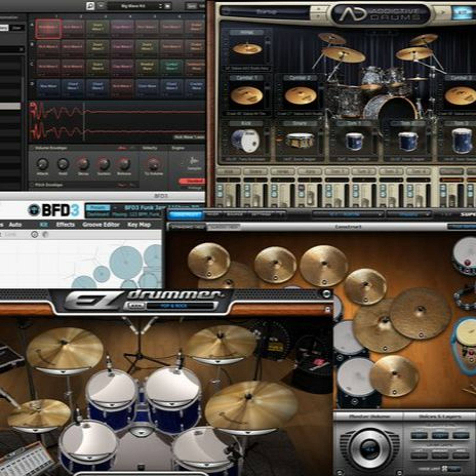
Task: Switch to the Effects tab in BFD3
Action: [x=66, y=225]
